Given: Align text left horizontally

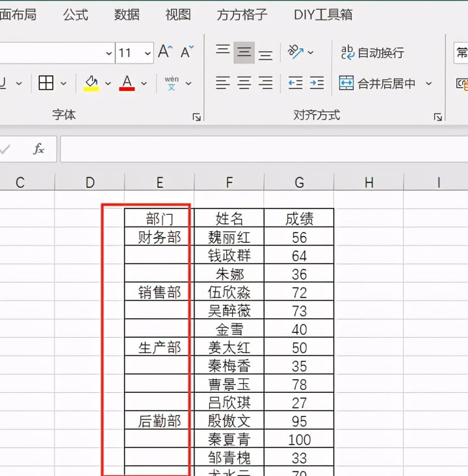Looking at the screenshot, I should click(x=223, y=83).
